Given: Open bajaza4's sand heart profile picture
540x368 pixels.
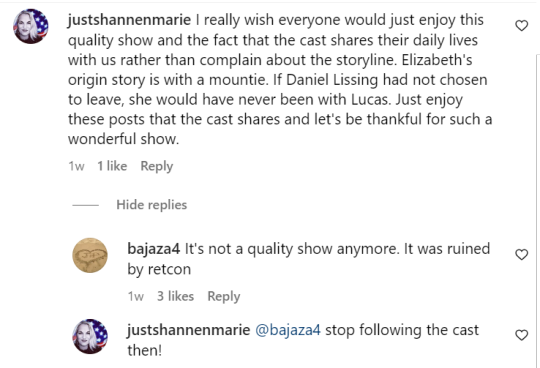Looking at the screenshot, I should (x=90, y=255).
